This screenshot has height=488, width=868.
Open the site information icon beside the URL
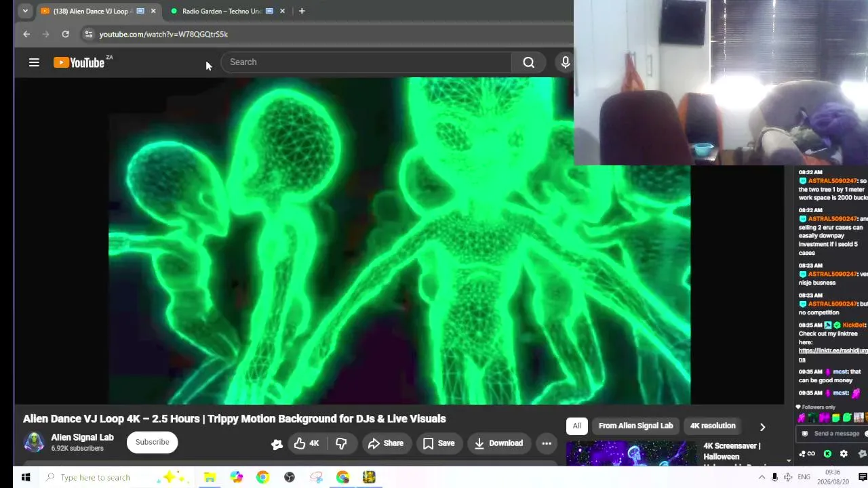click(88, 34)
